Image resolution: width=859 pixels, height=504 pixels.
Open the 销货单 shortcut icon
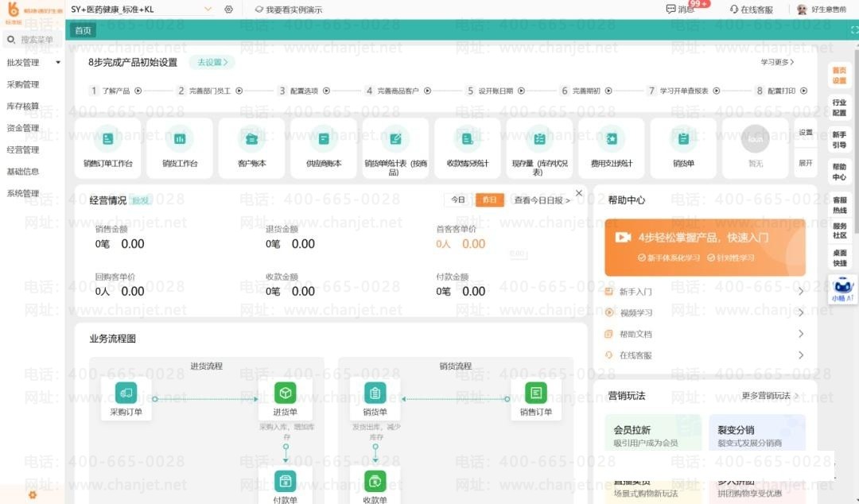coord(683,139)
